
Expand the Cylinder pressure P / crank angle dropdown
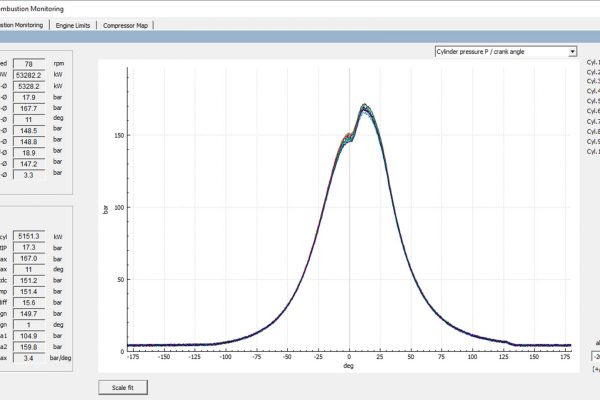[x=506, y=51]
